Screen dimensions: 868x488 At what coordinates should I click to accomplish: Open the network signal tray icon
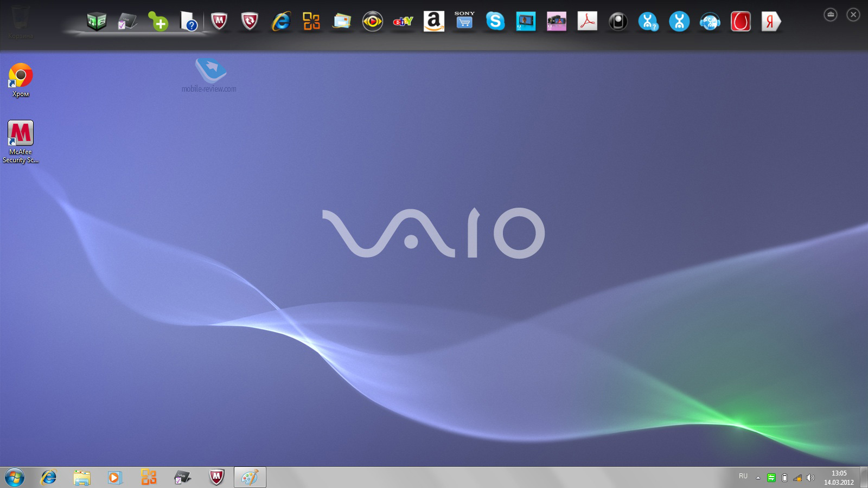pos(797,478)
